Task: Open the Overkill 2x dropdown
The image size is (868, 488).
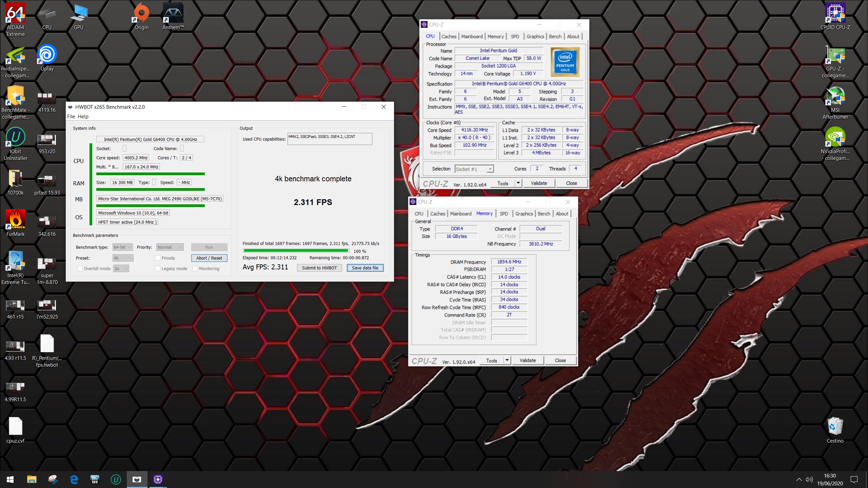Action: tap(121, 268)
